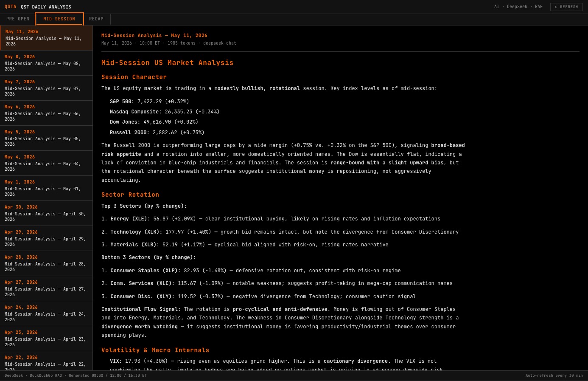Viewport: 588px width, 381px height.
Task: Click the QSTA logo text
Action: [11, 7]
